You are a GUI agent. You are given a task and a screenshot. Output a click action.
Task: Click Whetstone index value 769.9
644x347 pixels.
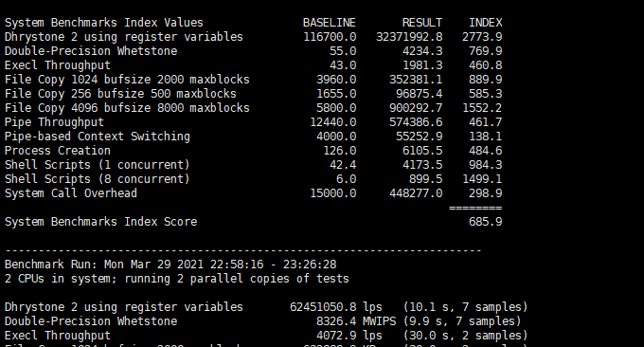pyautogui.click(x=486, y=51)
